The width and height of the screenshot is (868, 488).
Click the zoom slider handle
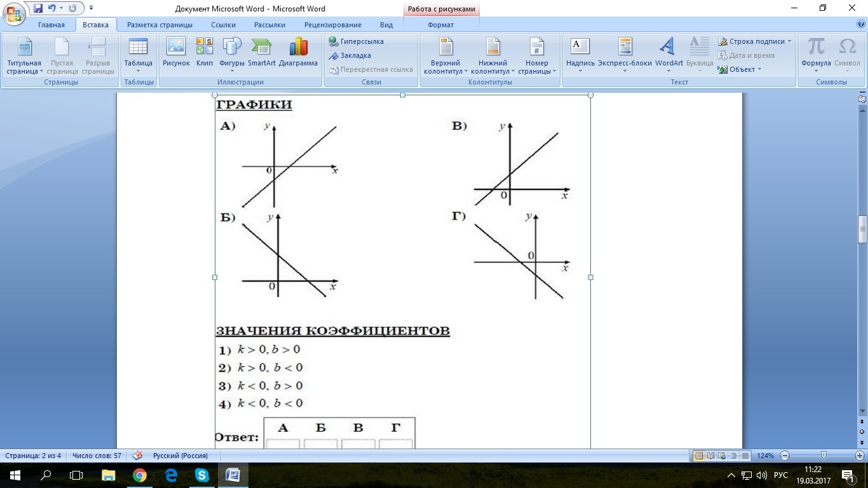[x=824, y=456]
